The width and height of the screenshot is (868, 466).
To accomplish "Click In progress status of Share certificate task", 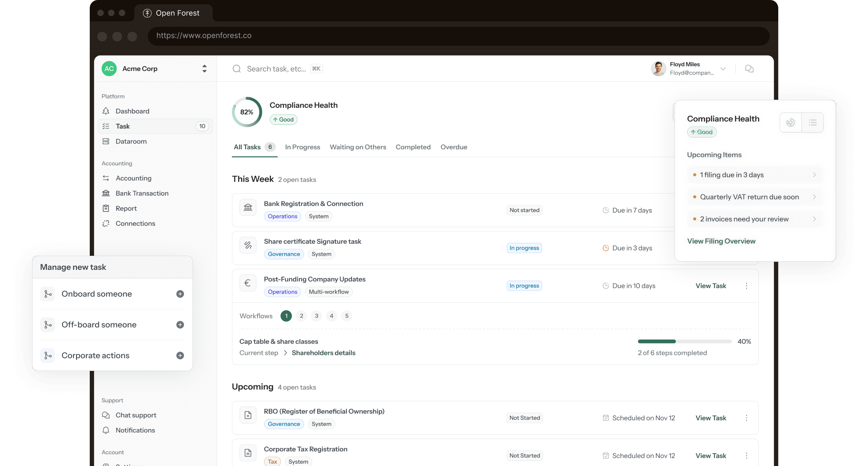I will (x=524, y=248).
